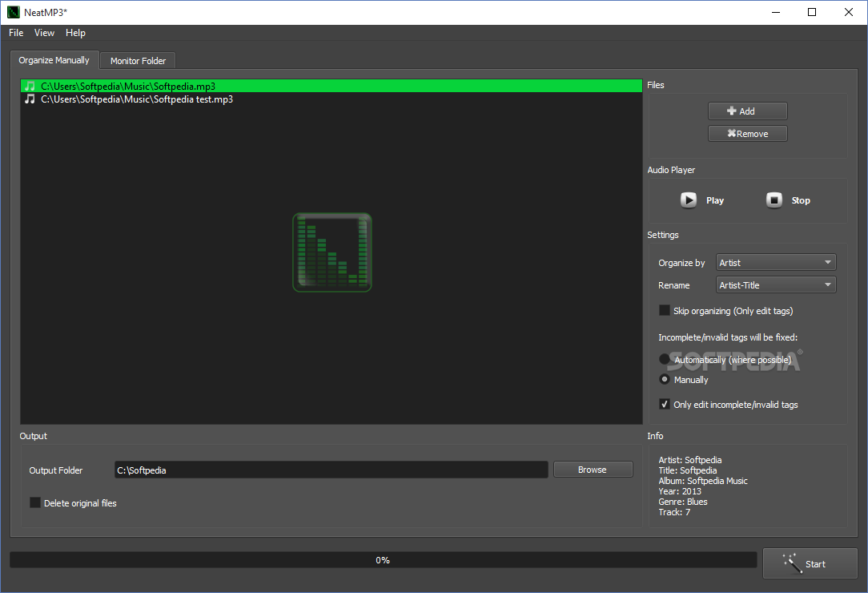Click the Track: 7 info line
The width and height of the screenshot is (868, 593).
(674, 512)
